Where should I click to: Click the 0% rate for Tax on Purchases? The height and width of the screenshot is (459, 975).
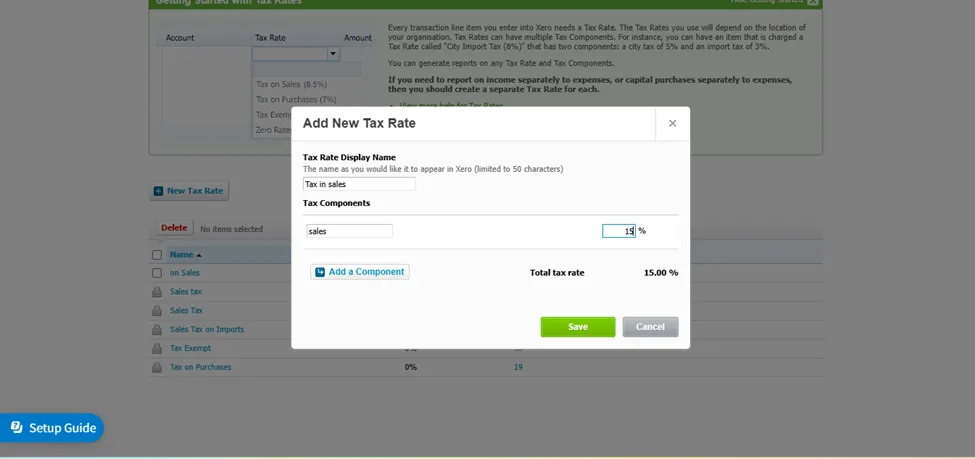point(410,368)
